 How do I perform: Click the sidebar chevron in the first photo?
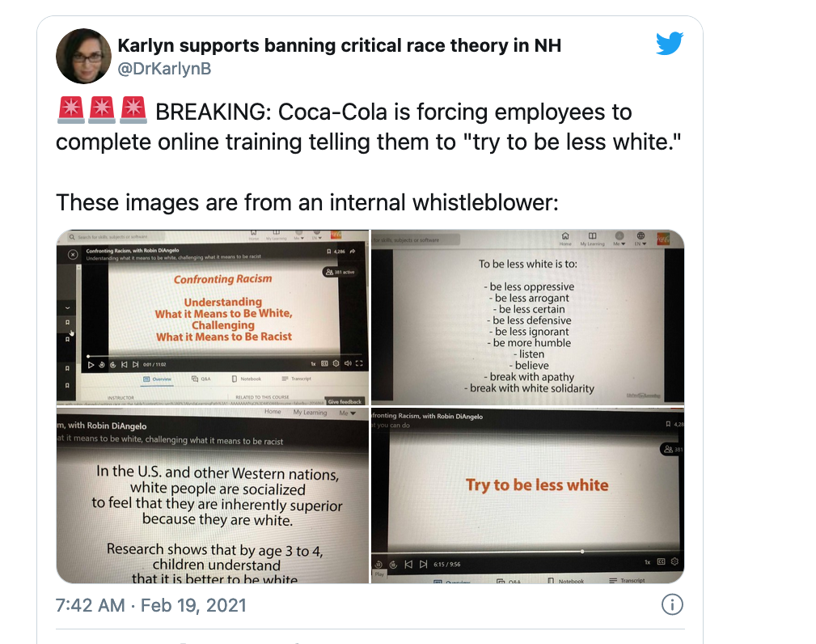(67, 307)
